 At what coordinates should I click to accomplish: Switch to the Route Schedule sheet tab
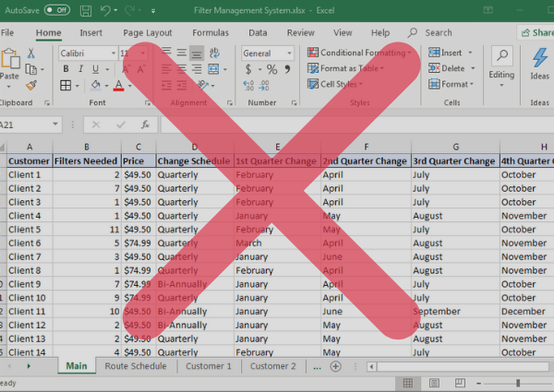[136, 366]
